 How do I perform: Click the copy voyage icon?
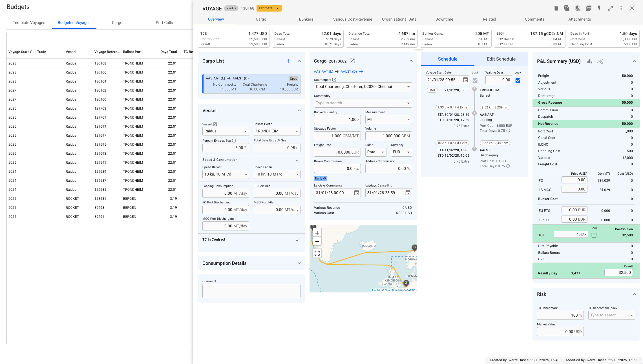tap(567, 8)
